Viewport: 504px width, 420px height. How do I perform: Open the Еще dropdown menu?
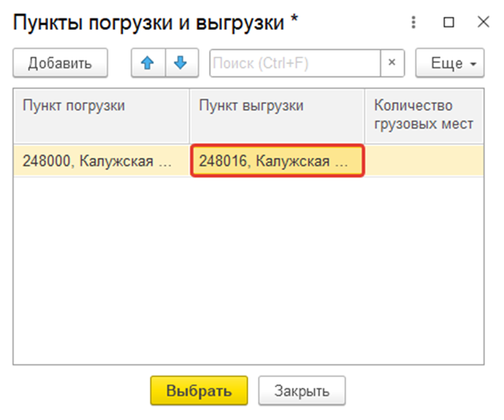(449, 63)
